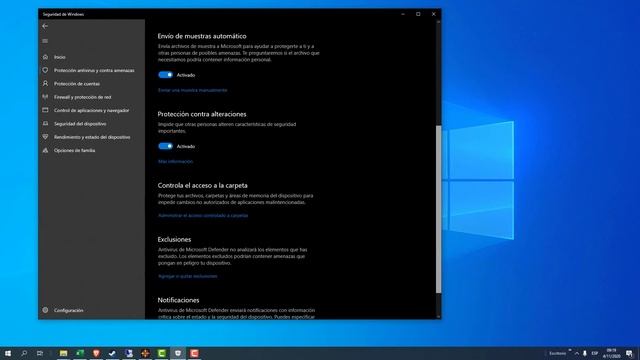The image size is (640, 360).
Task: Click the Exclusiones heading
Action: (174, 240)
